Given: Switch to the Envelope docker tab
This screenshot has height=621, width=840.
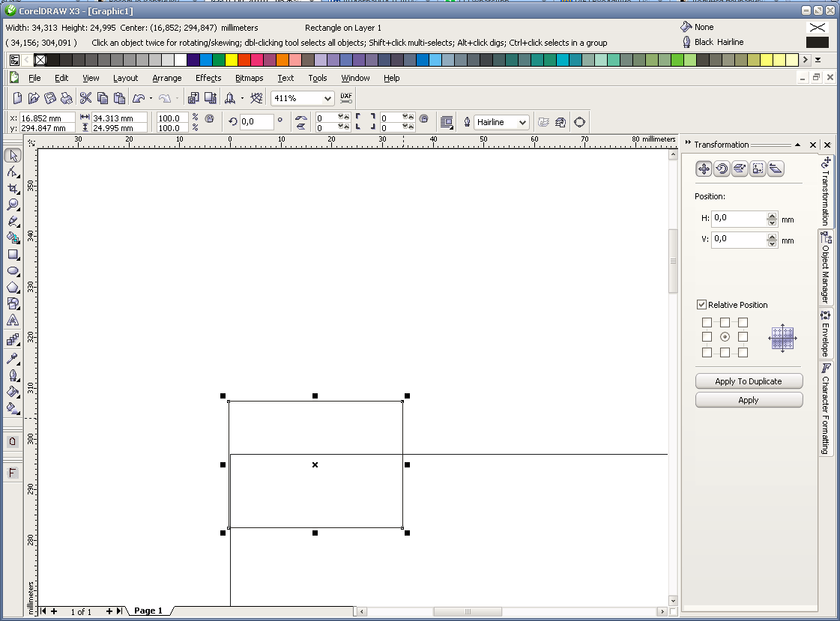Looking at the screenshot, I should (x=826, y=333).
